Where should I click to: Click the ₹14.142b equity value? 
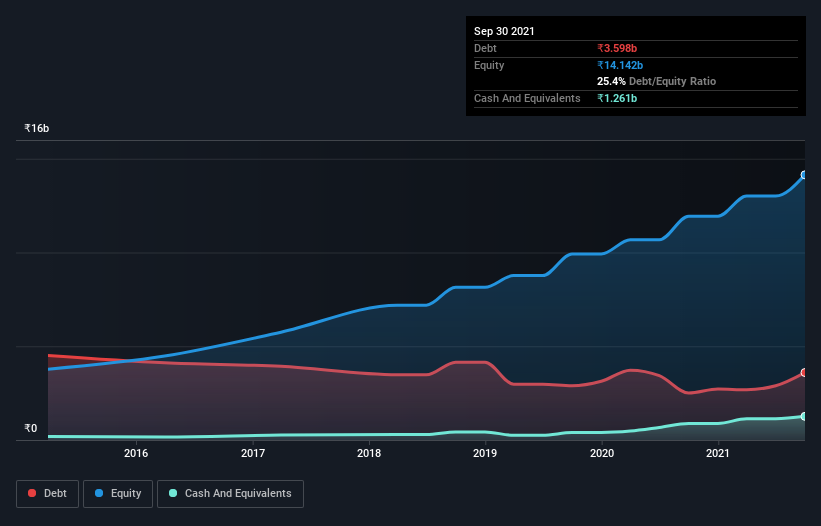(x=620, y=65)
